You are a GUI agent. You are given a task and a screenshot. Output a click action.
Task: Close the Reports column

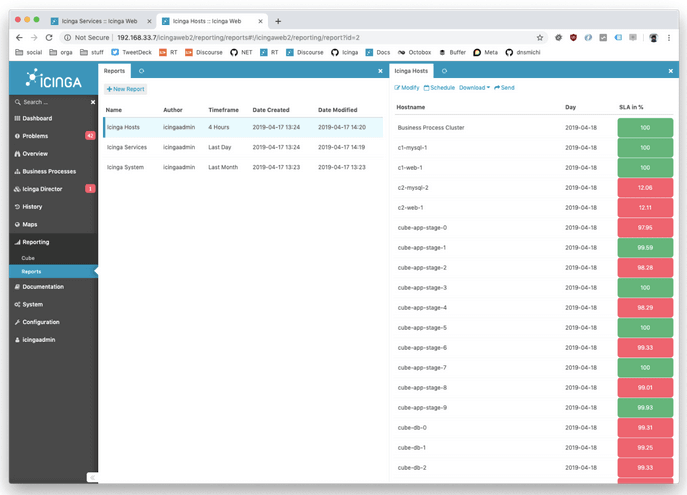pos(380,71)
